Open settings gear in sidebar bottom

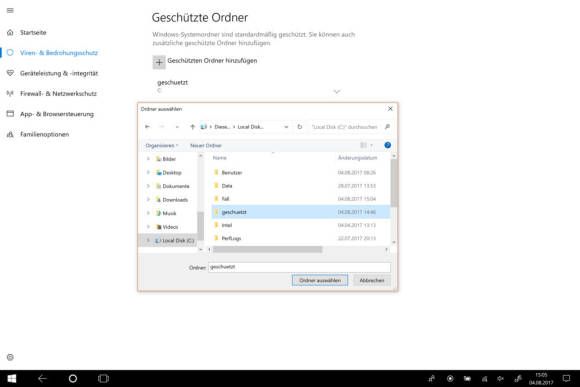pyautogui.click(x=10, y=357)
